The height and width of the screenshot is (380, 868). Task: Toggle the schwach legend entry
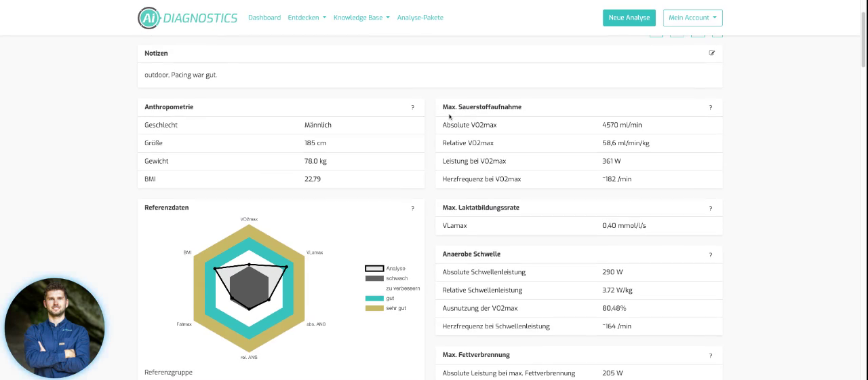[387, 278]
